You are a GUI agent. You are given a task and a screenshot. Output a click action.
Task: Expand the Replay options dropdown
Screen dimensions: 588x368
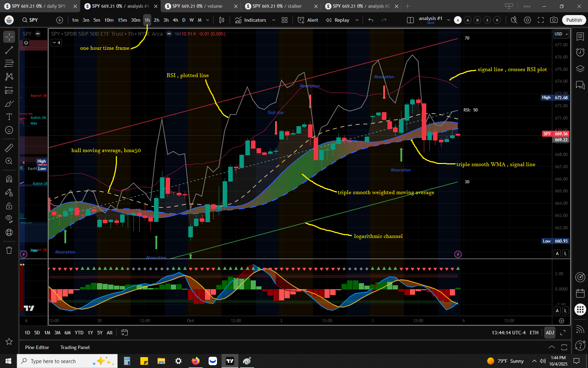click(357, 20)
